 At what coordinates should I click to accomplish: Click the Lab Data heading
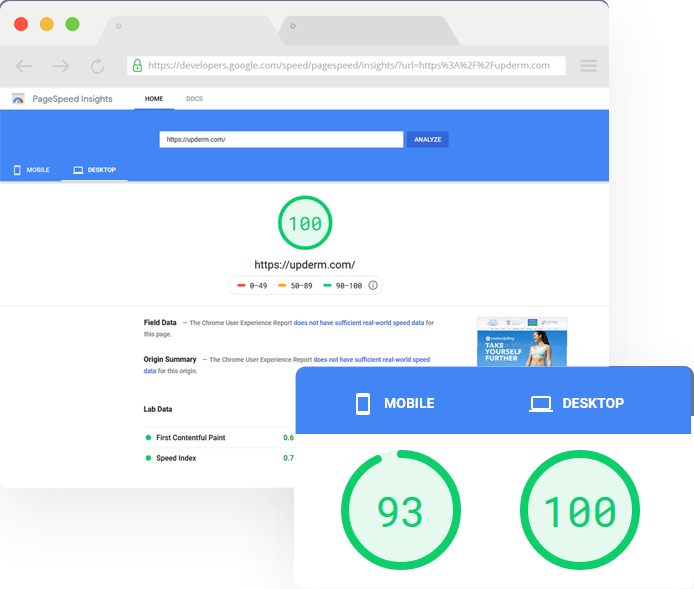pyautogui.click(x=158, y=409)
